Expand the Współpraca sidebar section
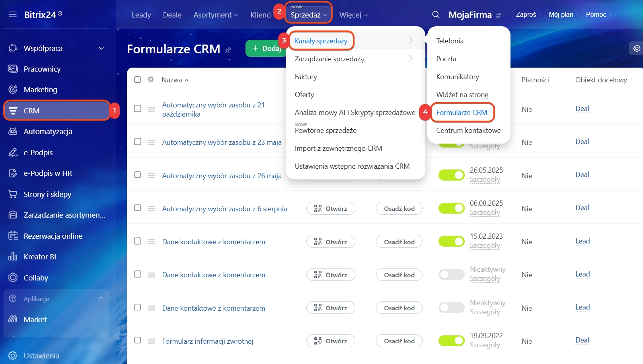 click(x=101, y=48)
